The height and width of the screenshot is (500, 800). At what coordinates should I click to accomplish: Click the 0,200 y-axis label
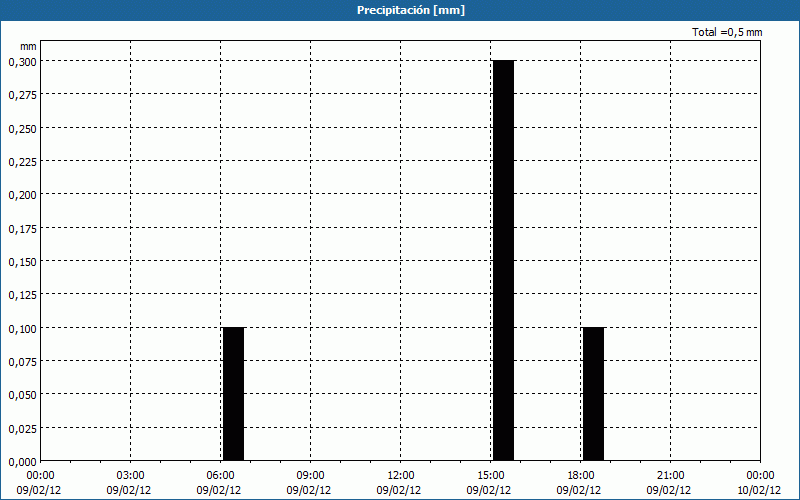(22, 195)
